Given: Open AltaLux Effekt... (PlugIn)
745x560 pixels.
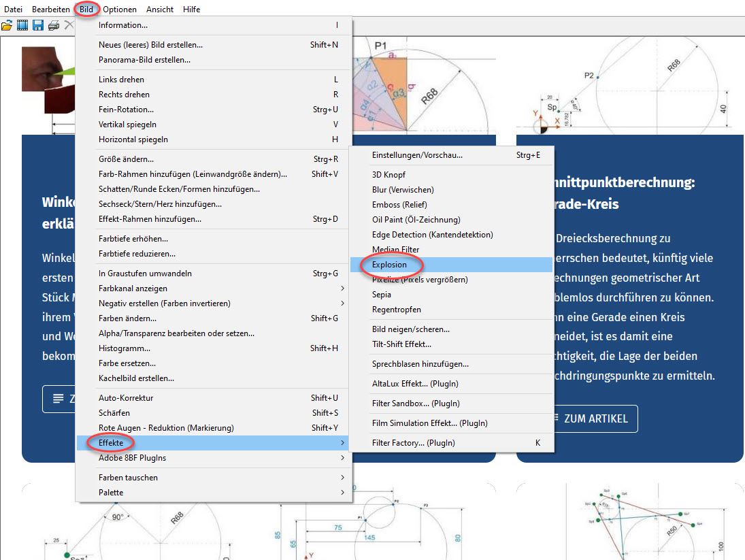Looking at the screenshot, I should pyautogui.click(x=451, y=383).
